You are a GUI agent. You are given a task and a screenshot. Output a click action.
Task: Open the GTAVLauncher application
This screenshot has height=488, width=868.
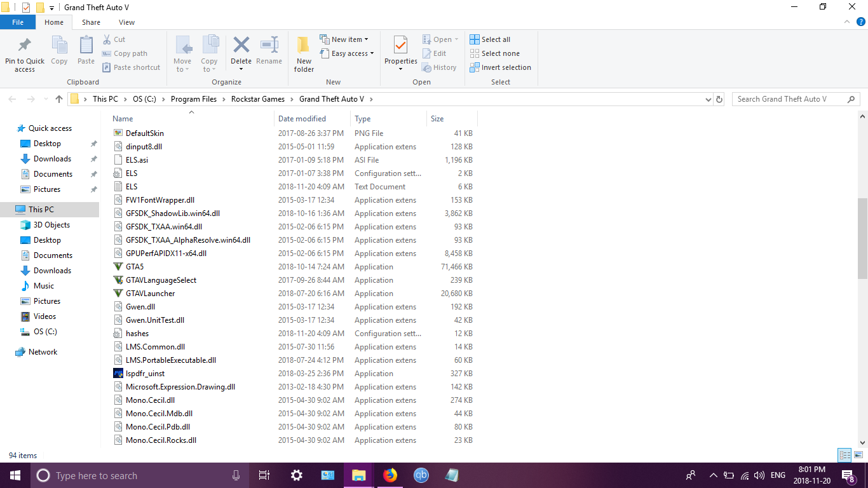(x=150, y=294)
